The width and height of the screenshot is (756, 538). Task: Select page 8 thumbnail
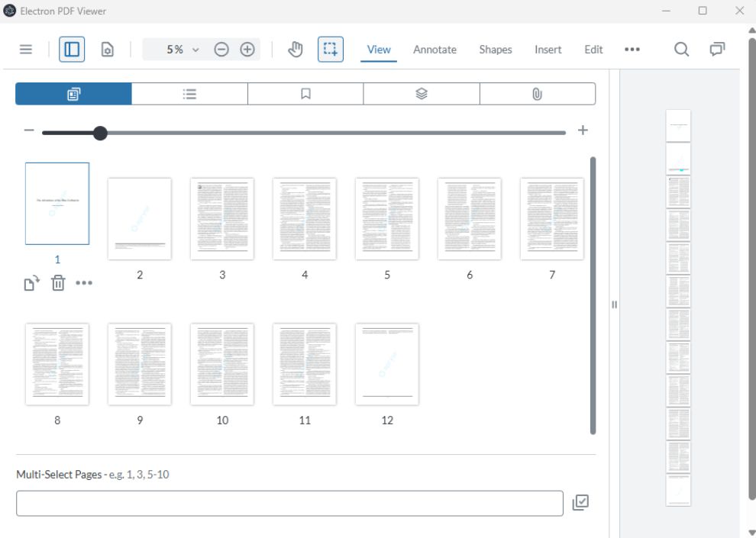click(57, 364)
